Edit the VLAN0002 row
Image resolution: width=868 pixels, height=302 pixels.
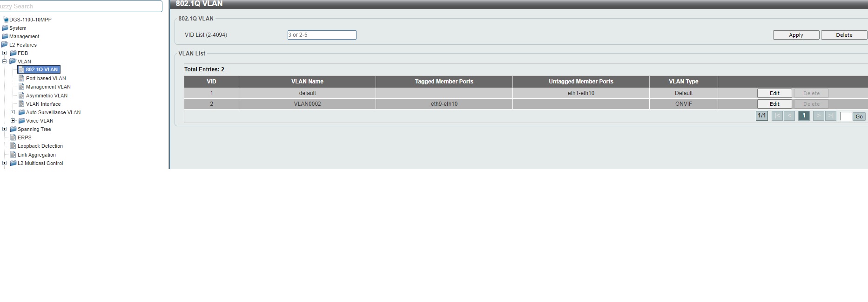[x=774, y=104]
